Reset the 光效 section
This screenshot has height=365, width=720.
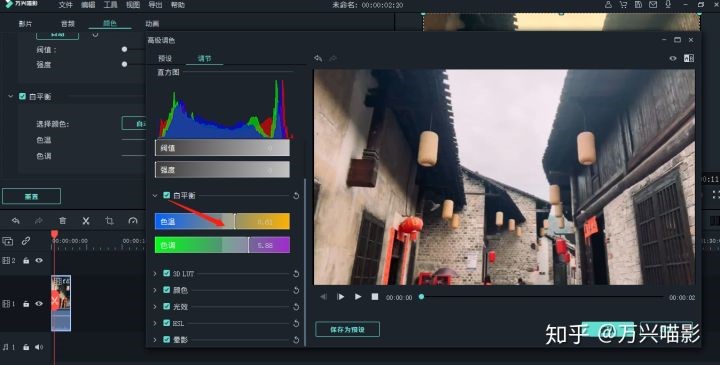[296, 307]
